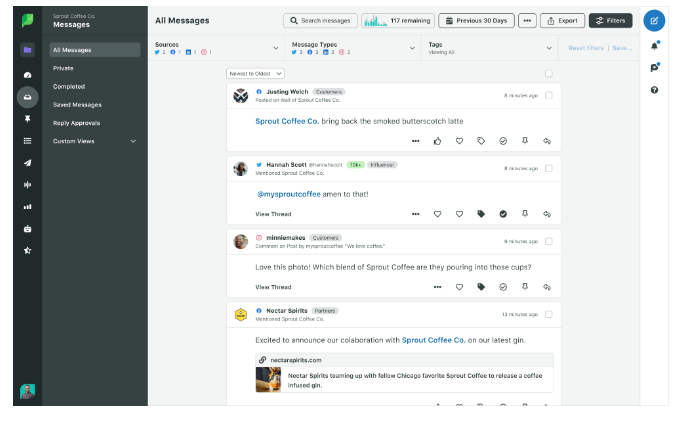Pin Hannah Scott's message
Viewport: 696px width, 422px height.
coord(525,214)
